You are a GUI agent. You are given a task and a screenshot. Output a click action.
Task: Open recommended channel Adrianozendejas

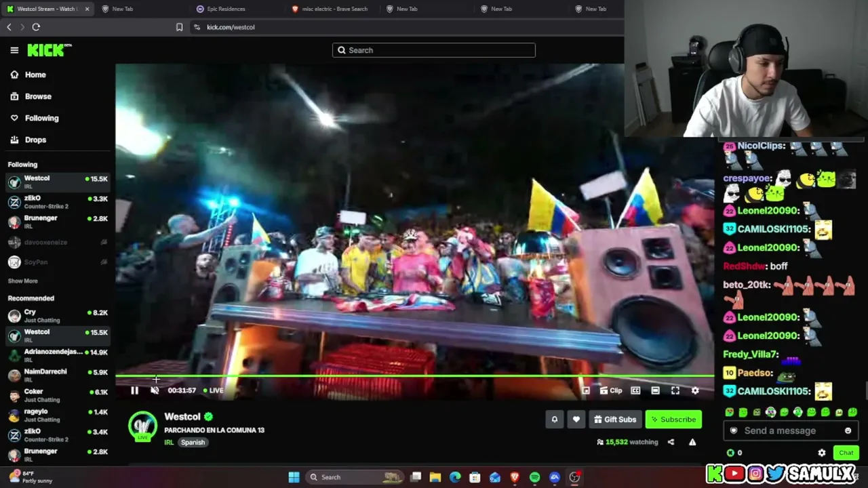pyautogui.click(x=58, y=355)
